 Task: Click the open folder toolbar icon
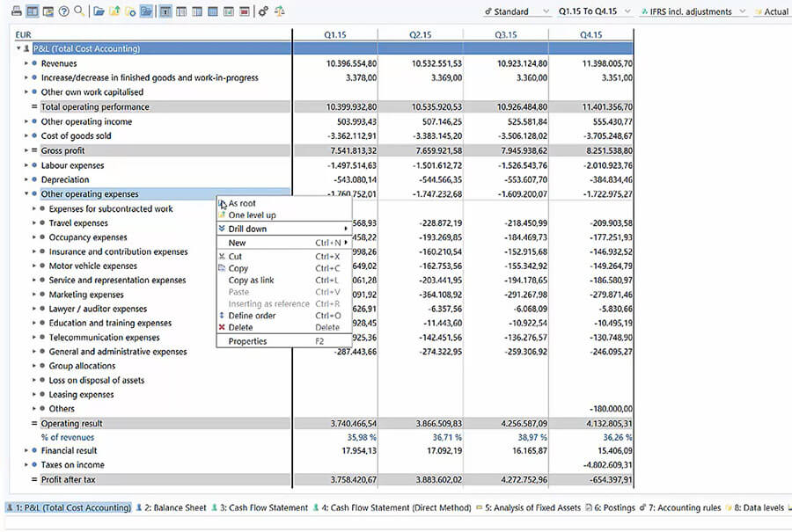[x=99, y=11]
